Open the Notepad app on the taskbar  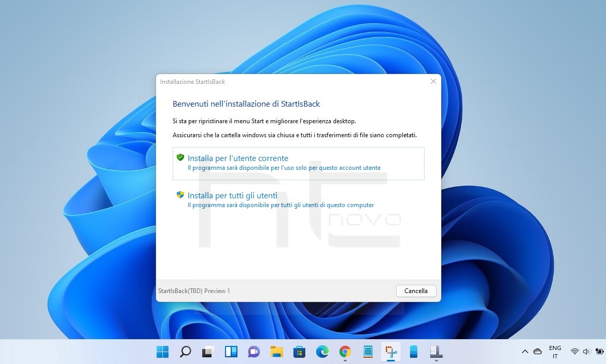(368, 352)
